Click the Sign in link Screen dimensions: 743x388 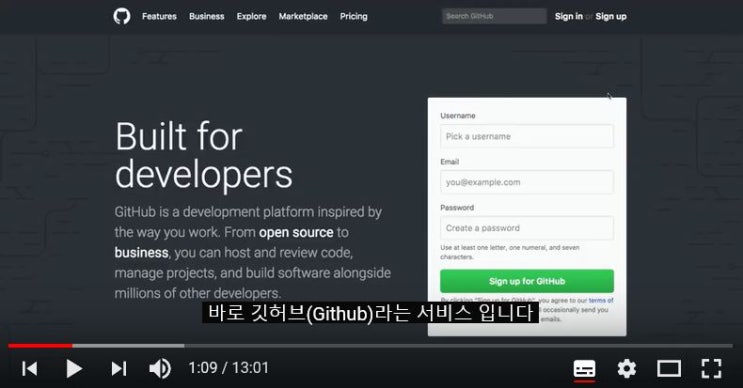click(569, 16)
